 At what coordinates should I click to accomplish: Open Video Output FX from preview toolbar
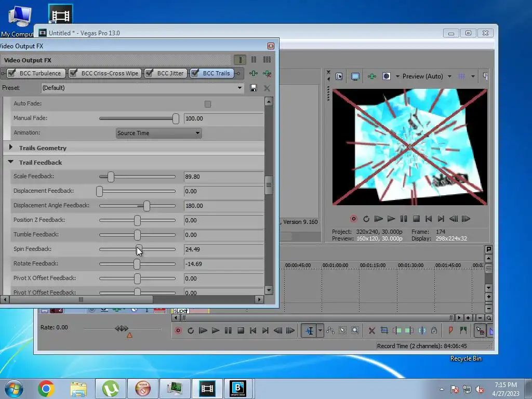coord(372,76)
